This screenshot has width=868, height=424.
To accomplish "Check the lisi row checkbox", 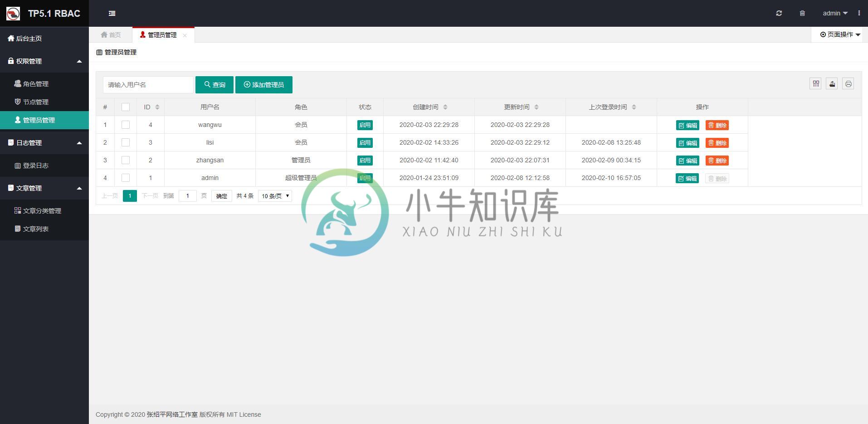I will 126,142.
